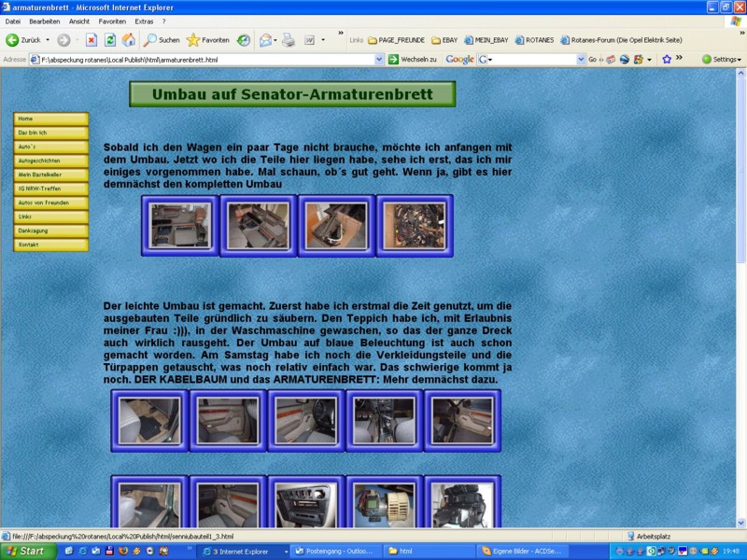Click the Autogeschichten navigation button
Screen dimensions: 747x560
click(x=50, y=161)
